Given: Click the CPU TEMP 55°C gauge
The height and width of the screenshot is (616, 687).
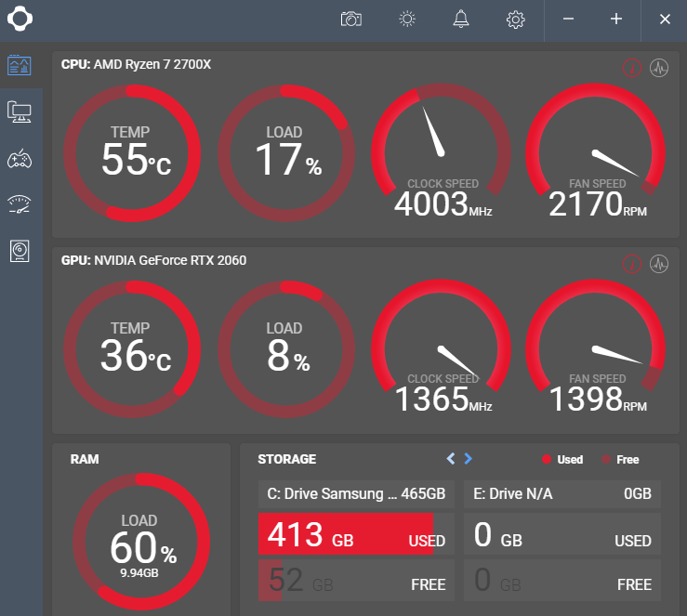Looking at the screenshot, I should (x=132, y=153).
